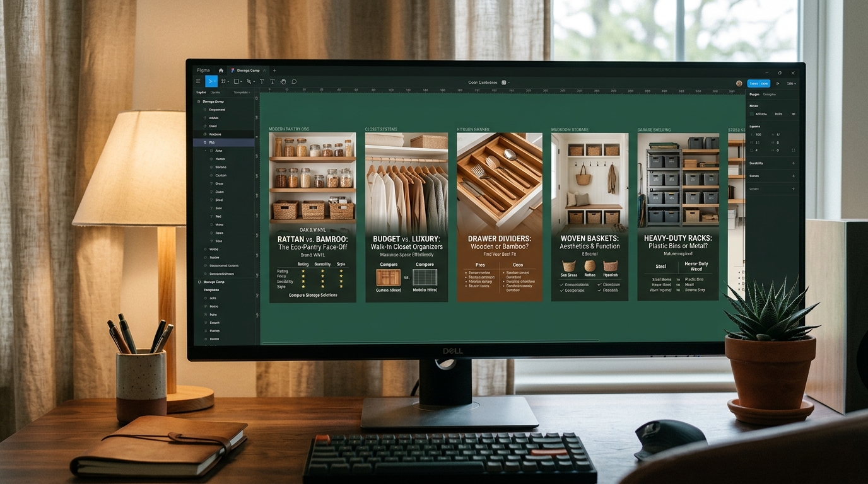
Task: Open the zoom level dropdown
Action: tap(791, 83)
